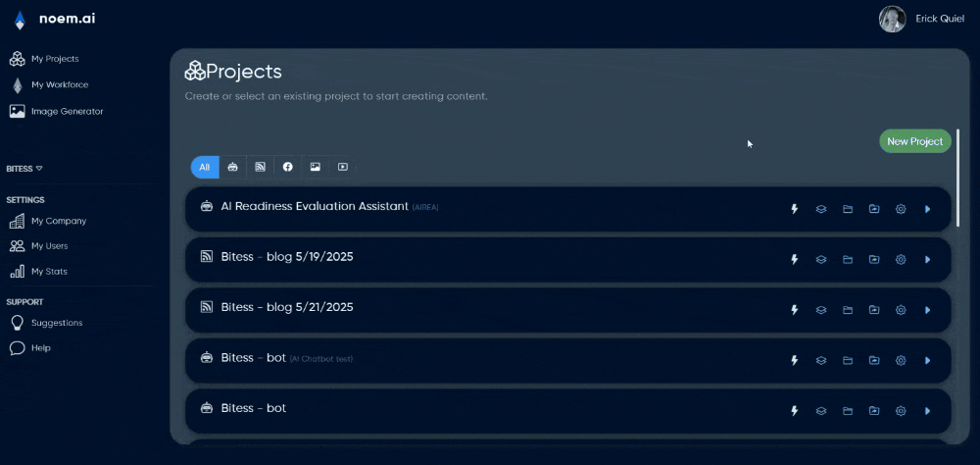Click shared folder icon on Bitess blog 5/21/2025
This screenshot has width=980, height=465.
click(x=874, y=310)
